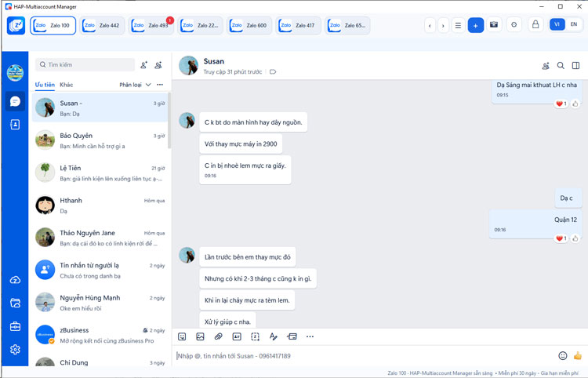The width and height of the screenshot is (588, 378).
Task: Like the Sáng mai kthuat LH message
Action: pyautogui.click(x=575, y=104)
